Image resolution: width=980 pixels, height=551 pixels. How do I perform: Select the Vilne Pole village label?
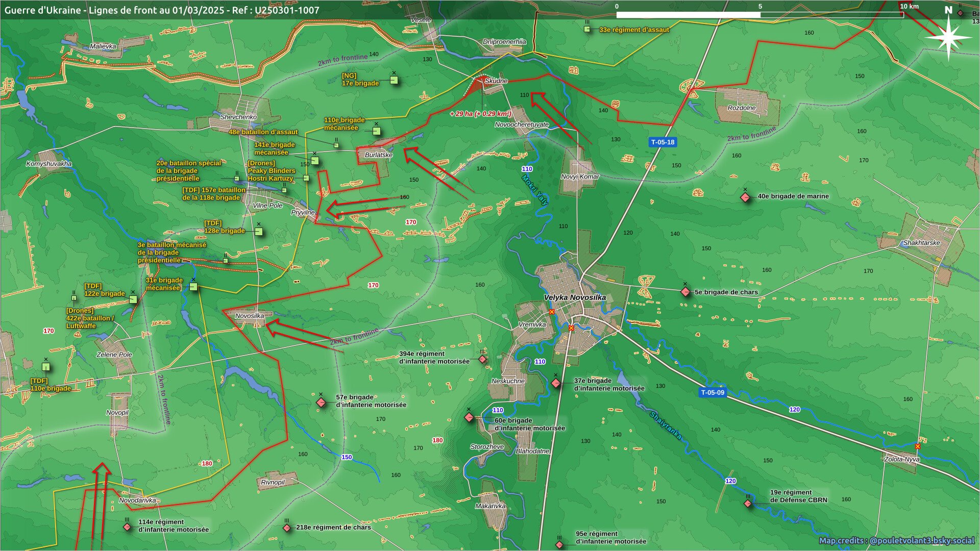pyautogui.click(x=268, y=206)
